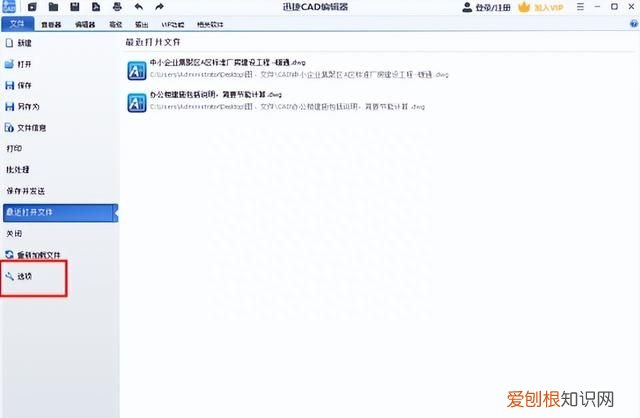Viewport: 640px width, 418px height.
Task: Maximize the CAD editor window
Action: coord(614,7)
